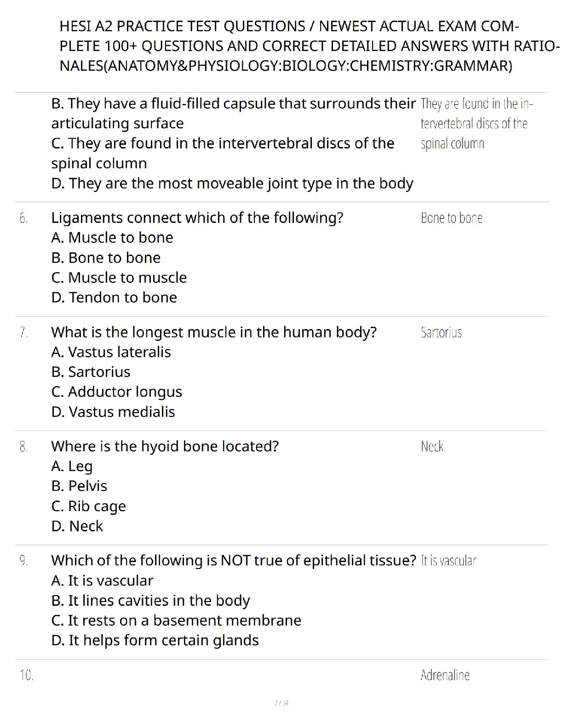The width and height of the screenshot is (563, 728).
Task: Select option "B. It lines cavities in the body"
Action: 150,601
